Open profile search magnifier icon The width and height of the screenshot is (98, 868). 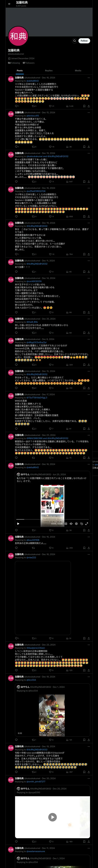click(x=75, y=41)
